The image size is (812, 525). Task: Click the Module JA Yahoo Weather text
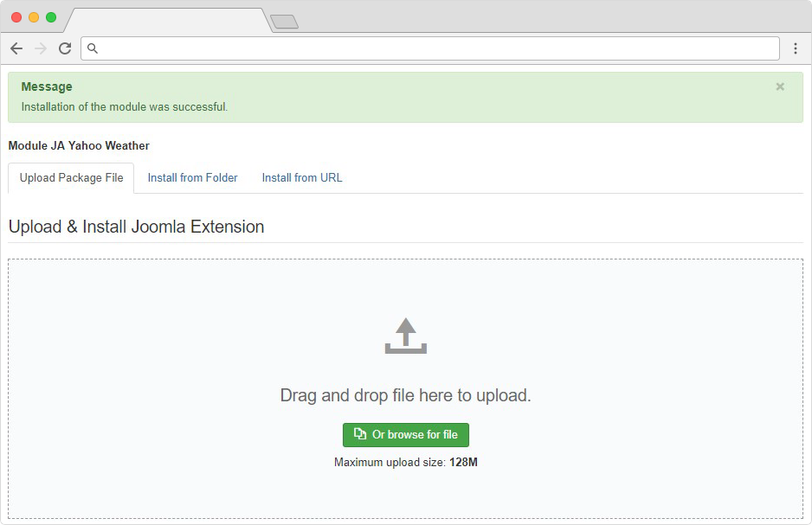pos(79,146)
